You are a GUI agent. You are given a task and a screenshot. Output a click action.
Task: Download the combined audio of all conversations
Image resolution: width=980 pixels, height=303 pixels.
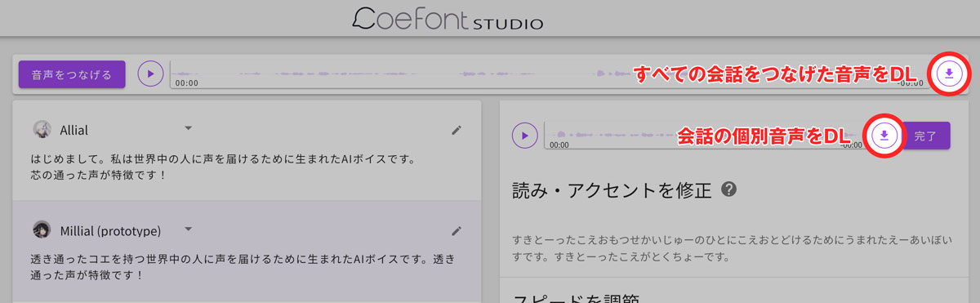pos(948,74)
